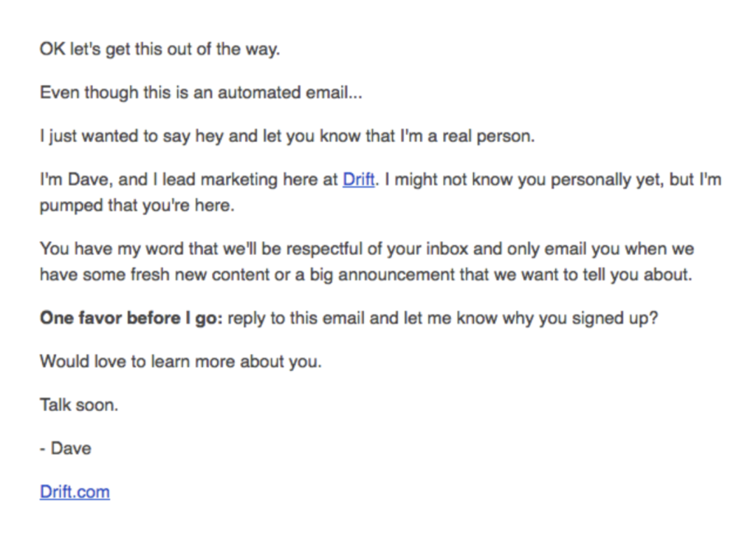Click the 'only email you when we' phrase

point(599,249)
